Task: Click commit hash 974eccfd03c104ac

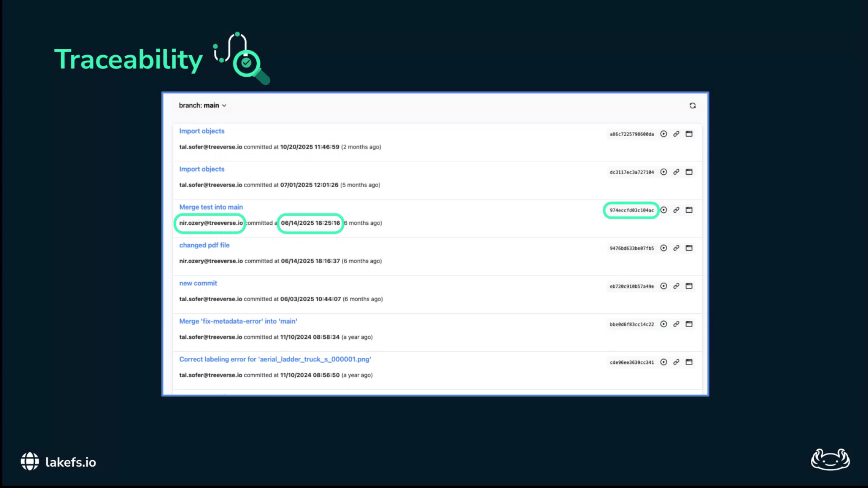Action: pos(631,210)
